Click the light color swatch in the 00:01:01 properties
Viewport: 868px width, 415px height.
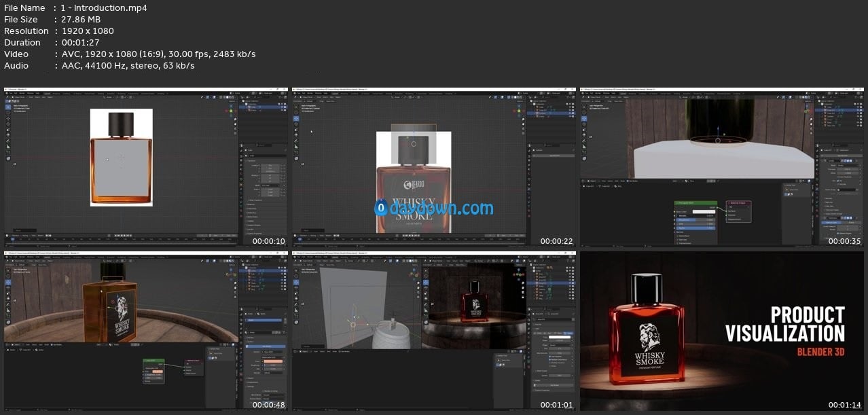560,338
